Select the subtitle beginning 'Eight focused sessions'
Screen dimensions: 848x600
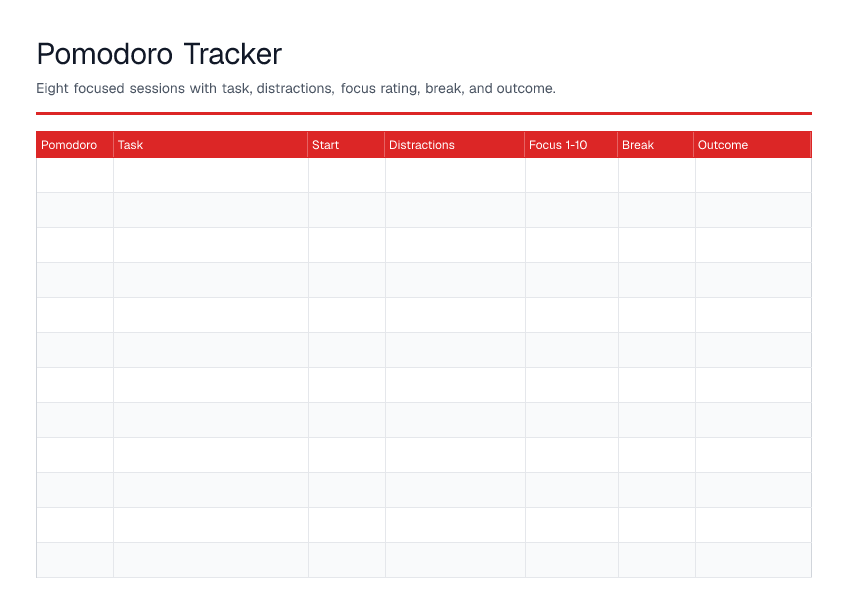click(x=296, y=88)
